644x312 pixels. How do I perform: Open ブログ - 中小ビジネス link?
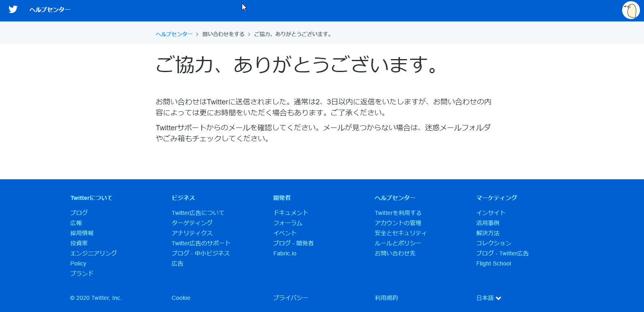pos(201,253)
